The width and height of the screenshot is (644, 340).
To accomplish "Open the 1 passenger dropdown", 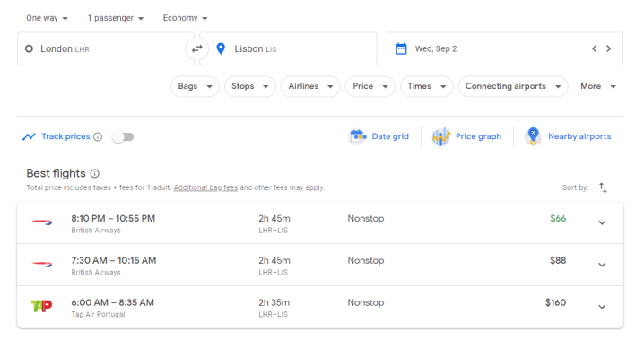I will click(116, 18).
